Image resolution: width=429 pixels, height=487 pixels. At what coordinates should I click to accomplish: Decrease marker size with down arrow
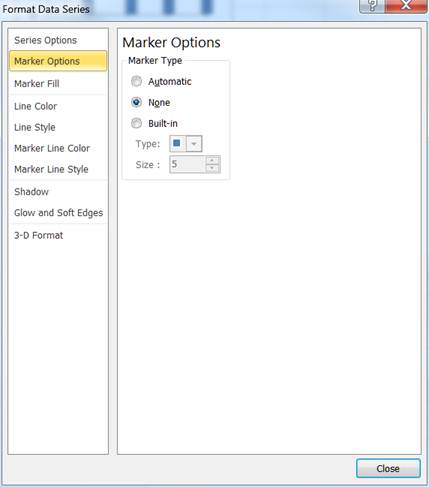coord(212,168)
